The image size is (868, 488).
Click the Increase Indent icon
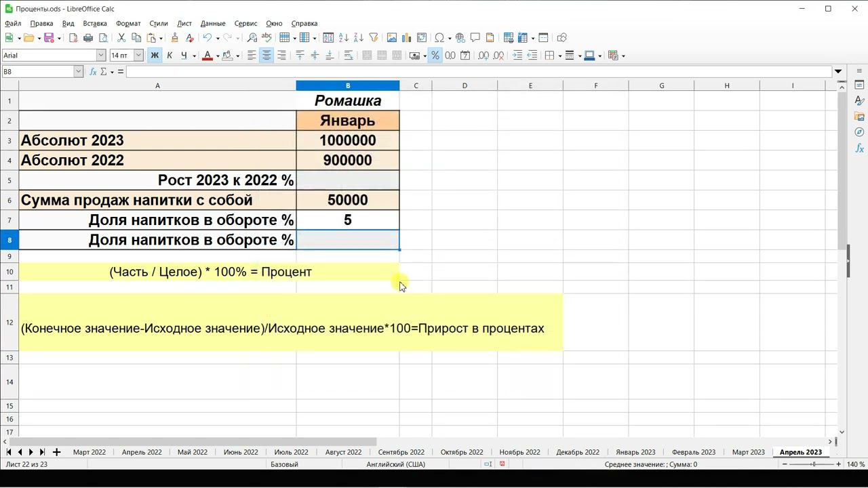[x=517, y=56]
